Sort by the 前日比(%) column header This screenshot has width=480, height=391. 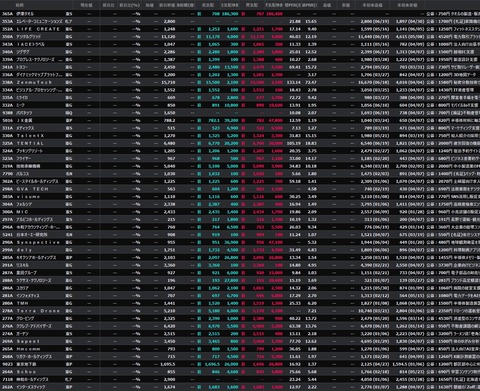130,5
